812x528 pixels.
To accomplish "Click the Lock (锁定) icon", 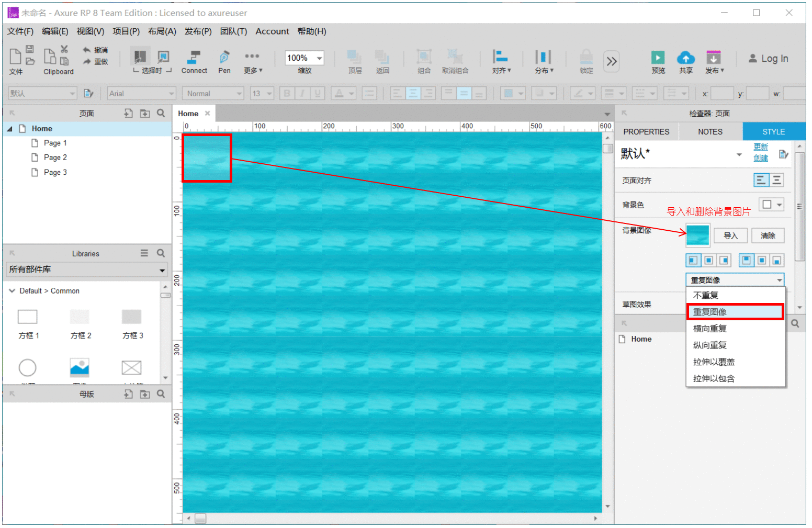I will [587, 57].
